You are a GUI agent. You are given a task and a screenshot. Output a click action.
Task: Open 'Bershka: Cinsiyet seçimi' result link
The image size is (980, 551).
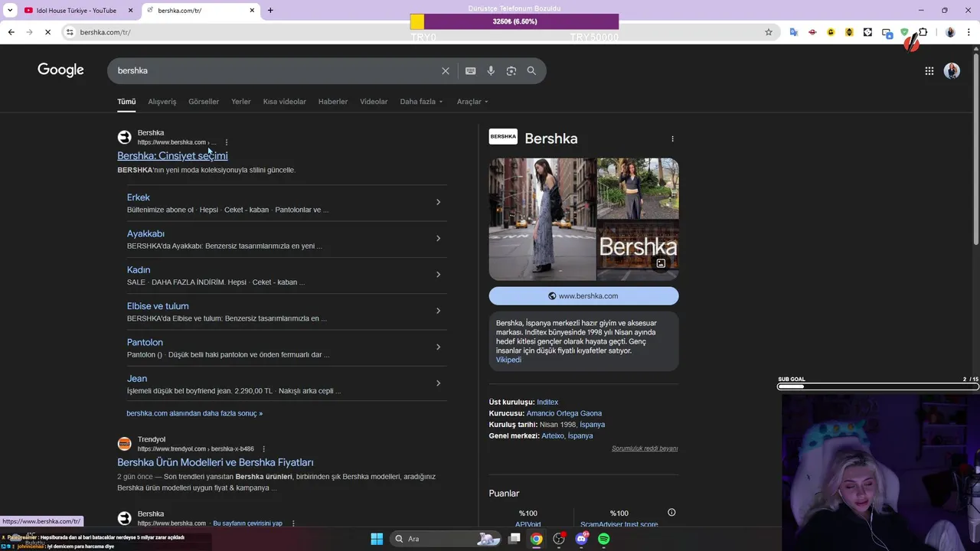pos(172,156)
